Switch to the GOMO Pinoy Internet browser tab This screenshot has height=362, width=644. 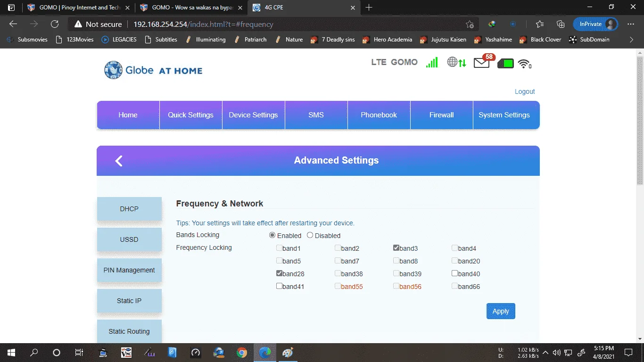[x=78, y=8]
